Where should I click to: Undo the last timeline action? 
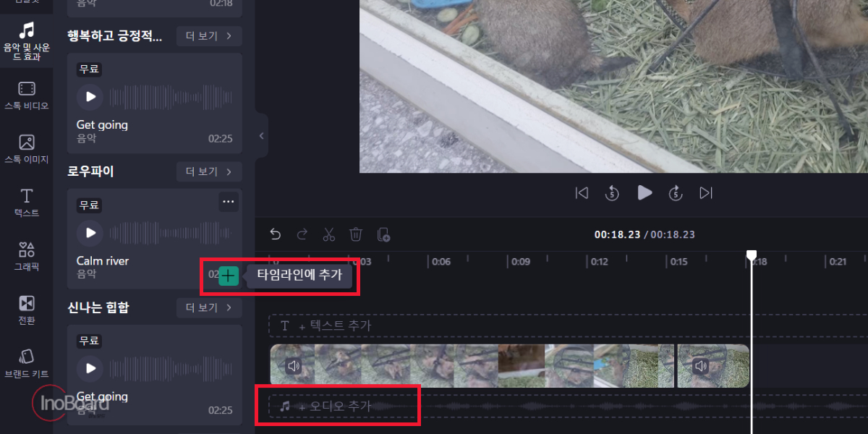point(275,234)
